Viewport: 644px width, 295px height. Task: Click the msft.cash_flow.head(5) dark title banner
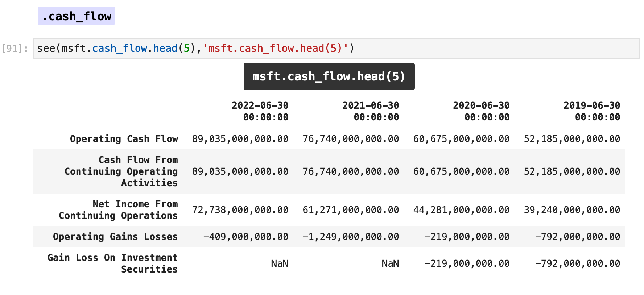coord(329,76)
